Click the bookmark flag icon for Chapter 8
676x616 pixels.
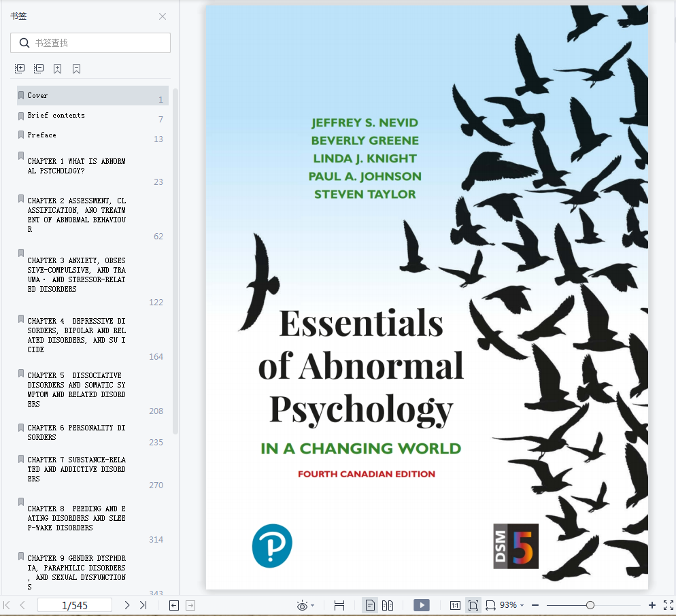tap(20, 501)
